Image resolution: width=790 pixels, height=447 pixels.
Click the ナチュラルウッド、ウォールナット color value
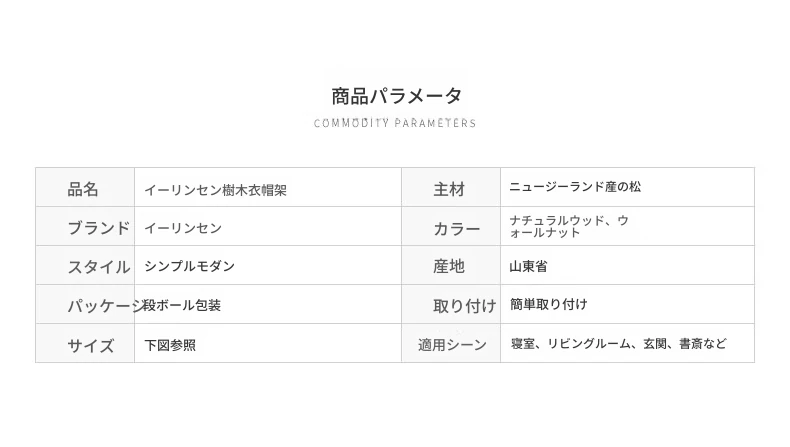[x=569, y=226]
